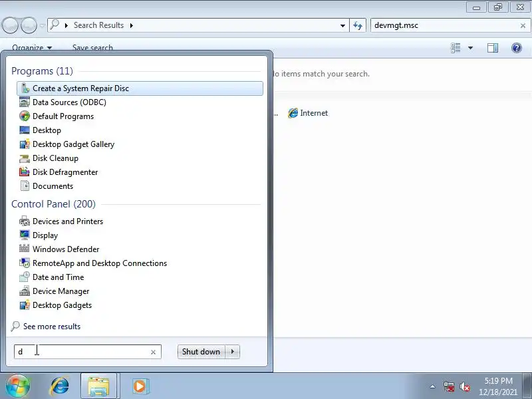The image size is (532, 399).
Task: Open the Documents result icon
Action: (25, 186)
